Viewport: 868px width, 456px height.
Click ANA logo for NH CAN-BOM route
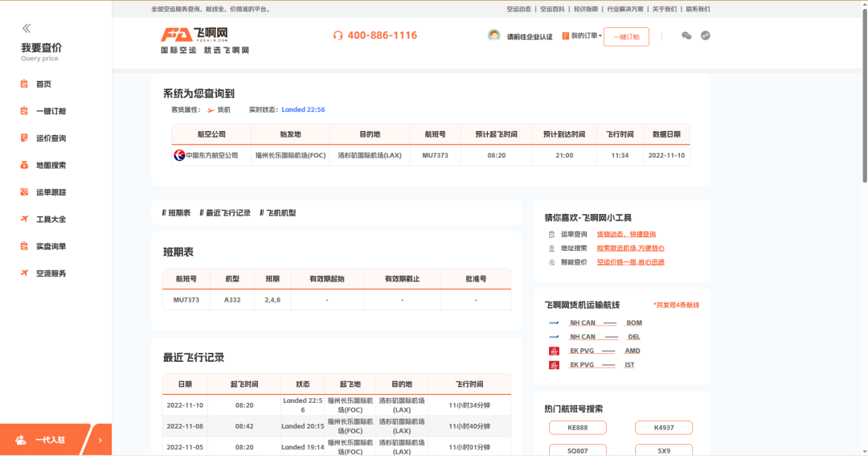(554, 323)
